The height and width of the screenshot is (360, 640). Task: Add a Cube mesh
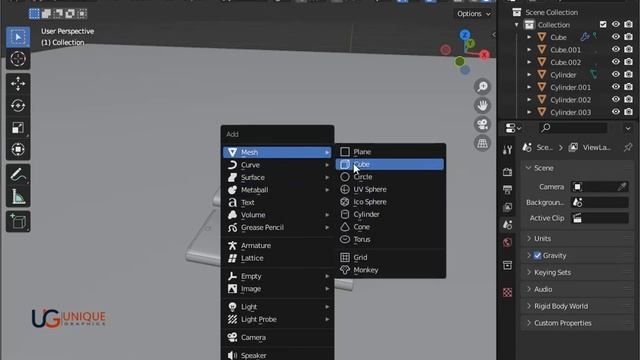point(390,164)
